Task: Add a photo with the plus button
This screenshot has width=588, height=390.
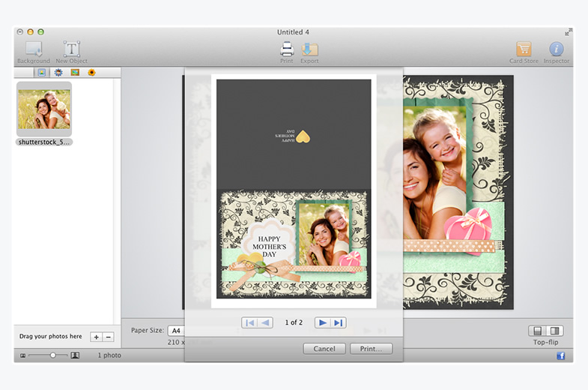Action: click(x=96, y=337)
